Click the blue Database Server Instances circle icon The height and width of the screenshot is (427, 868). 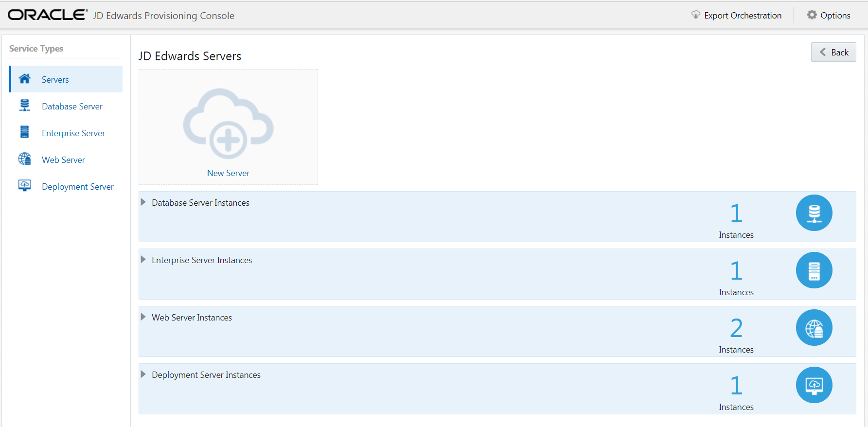coord(814,213)
